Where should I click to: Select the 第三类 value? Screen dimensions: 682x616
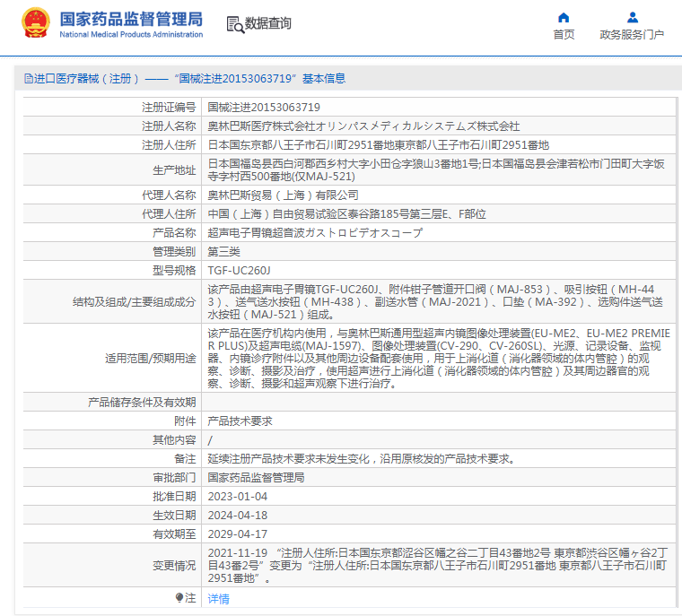223,252
